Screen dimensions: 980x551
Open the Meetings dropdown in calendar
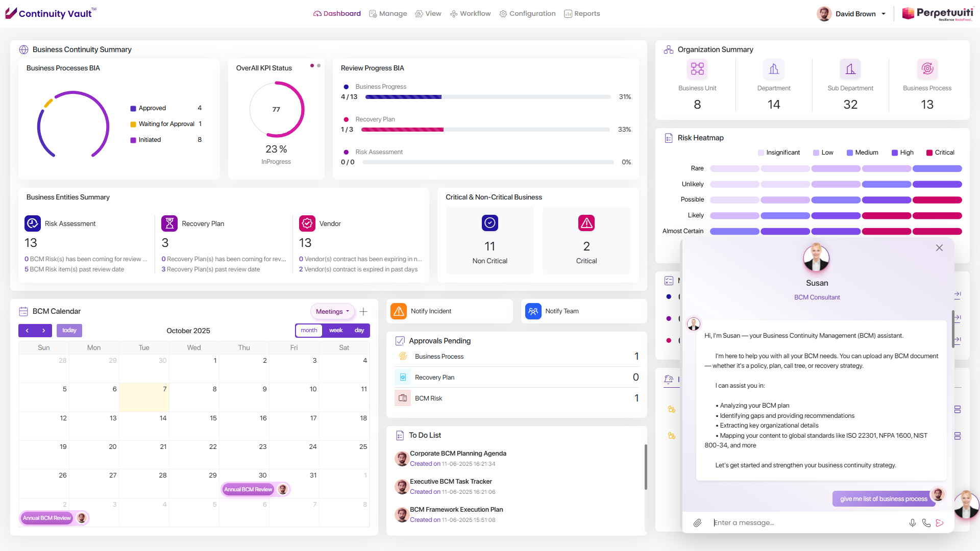click(x=332, y=312)
